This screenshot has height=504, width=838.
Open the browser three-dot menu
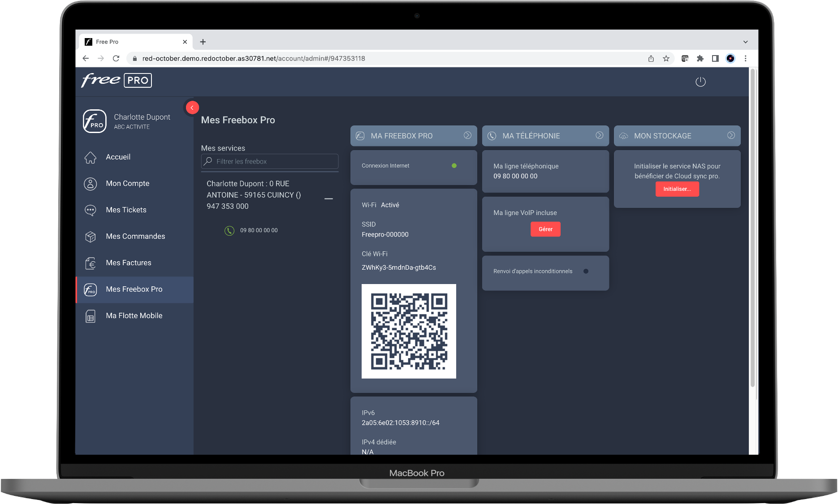click(746, 58)
